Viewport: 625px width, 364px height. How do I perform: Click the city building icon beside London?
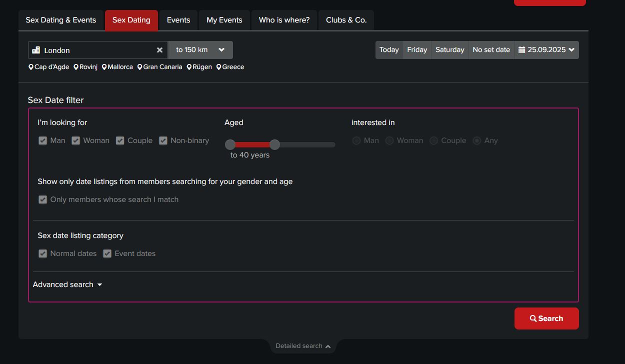point(36,50)
